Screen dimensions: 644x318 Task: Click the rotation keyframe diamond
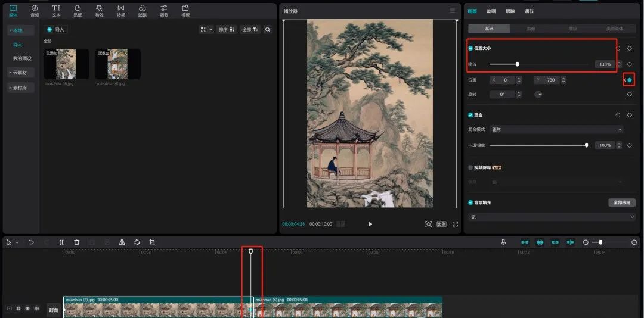(630, 94)
